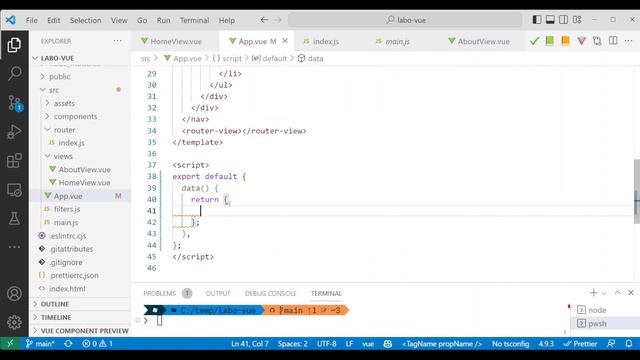Screen dimensions: 640x360
Task: Open the Testing flask view
Action: [14, 218]
